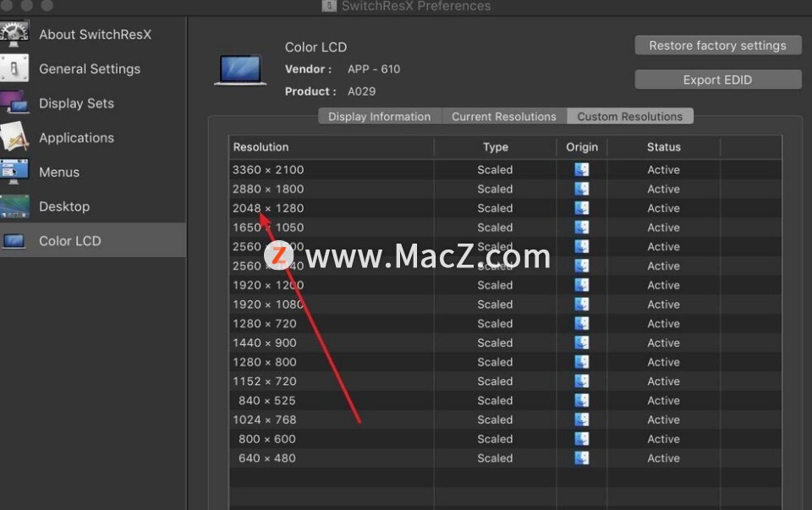Viewport: 812px width, 510px height.
Task: Click Scaled type of 2880 × 1800
Action: coord(495,189)
